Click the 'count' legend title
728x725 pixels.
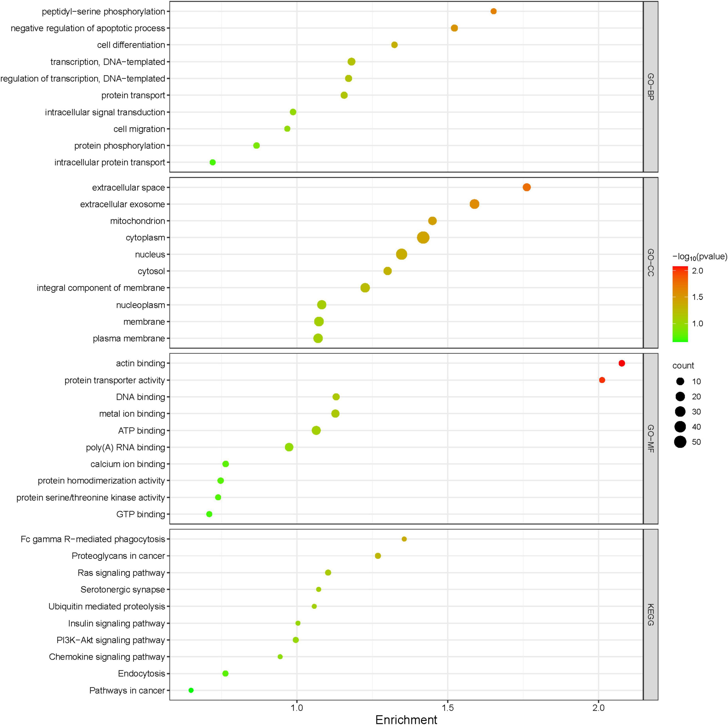pyautogui.click(x=683, y=366)
